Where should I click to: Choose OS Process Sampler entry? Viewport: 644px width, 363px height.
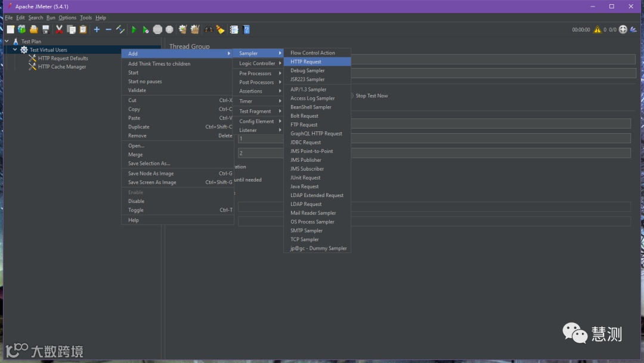tap(317, 222)
